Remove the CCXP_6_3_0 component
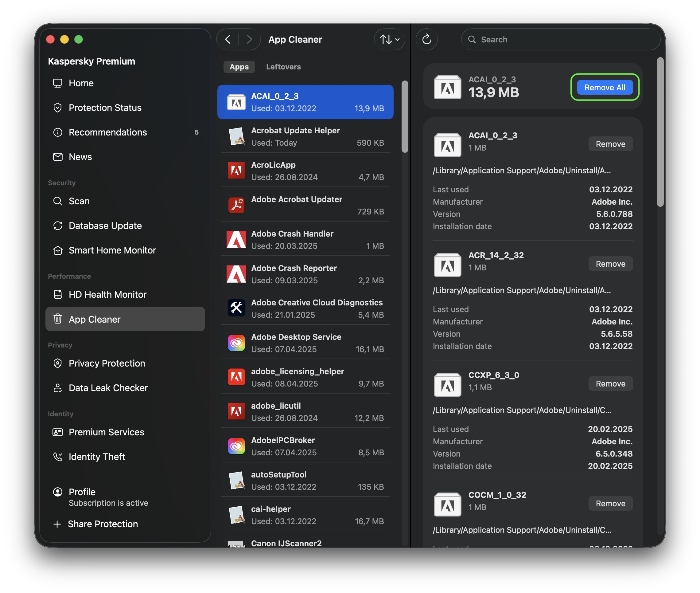Viewport: 700px width, 593px height. 610,383
